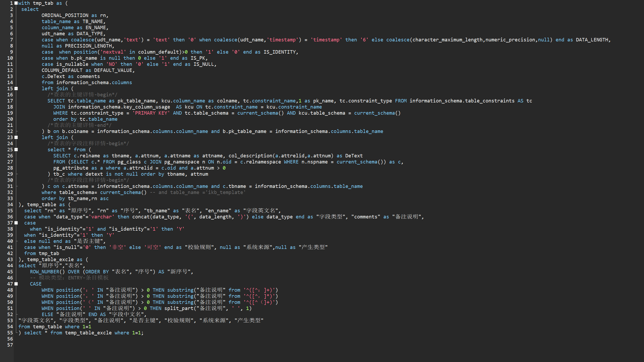Click concat function on line 36
This screenshot has height=362, width=644.
[141, 217]
